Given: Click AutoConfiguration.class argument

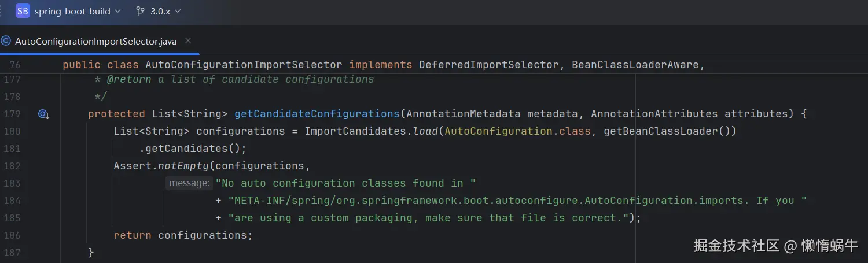Looking at the screenshot, I should point(517,131).
